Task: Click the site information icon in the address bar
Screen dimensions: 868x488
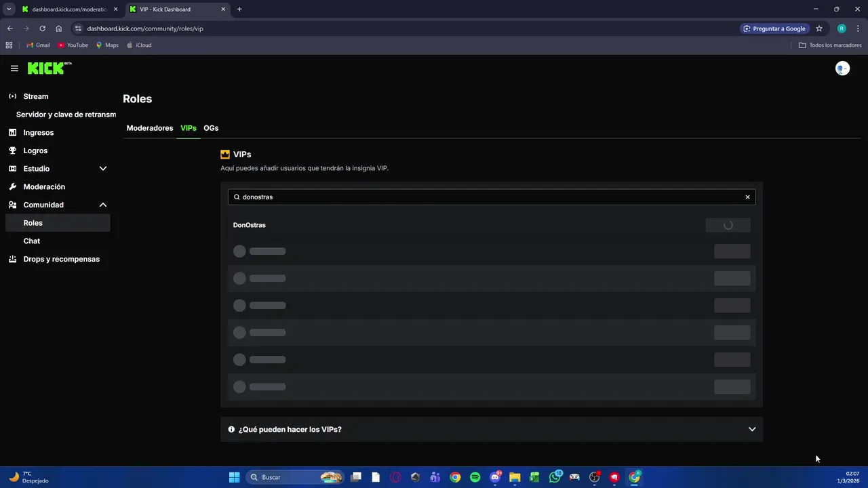Action: pyautogui.click(x=78, y=28)
